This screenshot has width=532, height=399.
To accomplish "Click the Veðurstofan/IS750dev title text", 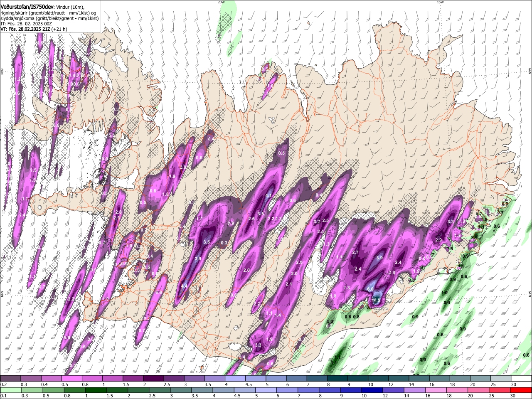I will 27,6.
